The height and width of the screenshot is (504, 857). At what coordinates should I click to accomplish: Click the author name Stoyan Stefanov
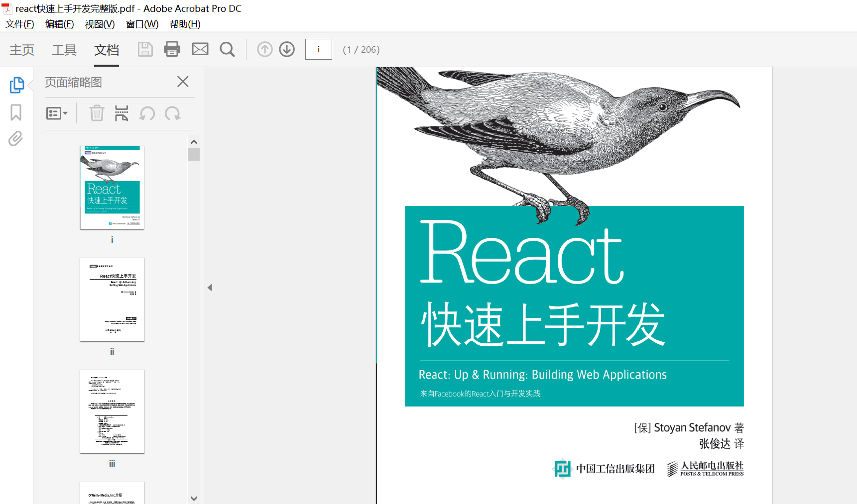pos(692,427)
